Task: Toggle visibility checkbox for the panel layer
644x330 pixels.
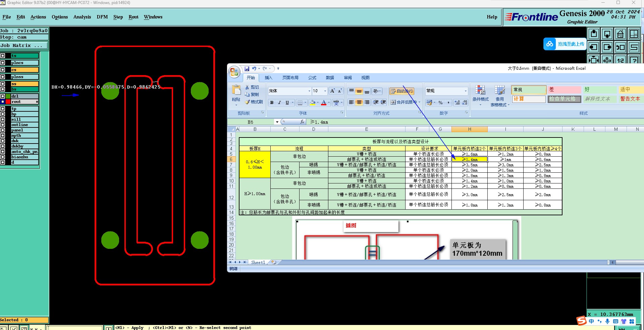Action: tap(3, 130)
